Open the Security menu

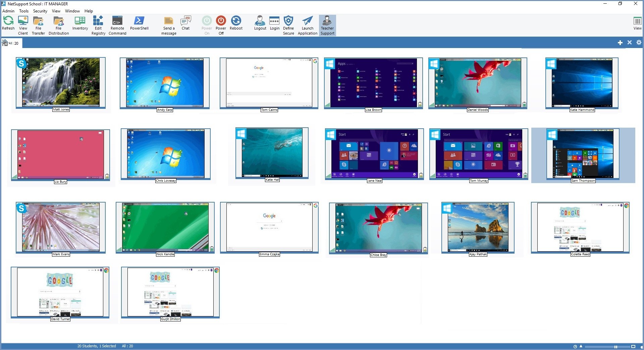tap(40, 11)
